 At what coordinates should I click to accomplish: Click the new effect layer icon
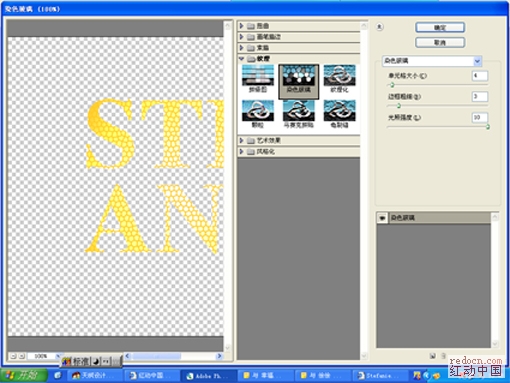pos(432,356)
